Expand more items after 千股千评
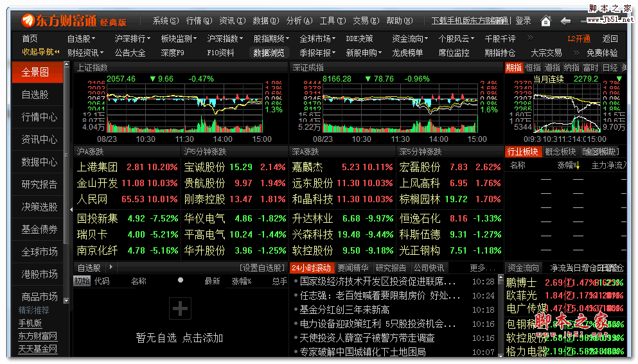Screen dimensions: 638x364 (530, 39)
